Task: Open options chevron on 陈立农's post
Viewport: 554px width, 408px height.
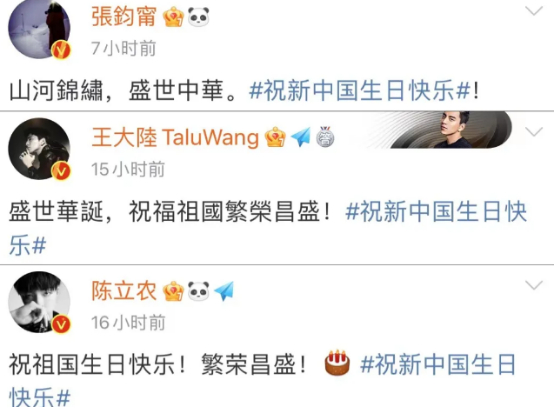Action: tap(534, 285)
